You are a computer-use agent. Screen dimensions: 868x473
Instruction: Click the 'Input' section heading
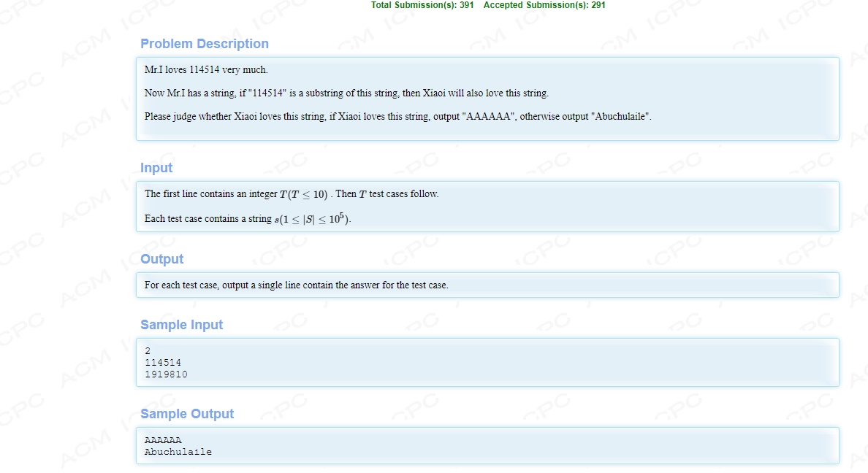point(156,168)
